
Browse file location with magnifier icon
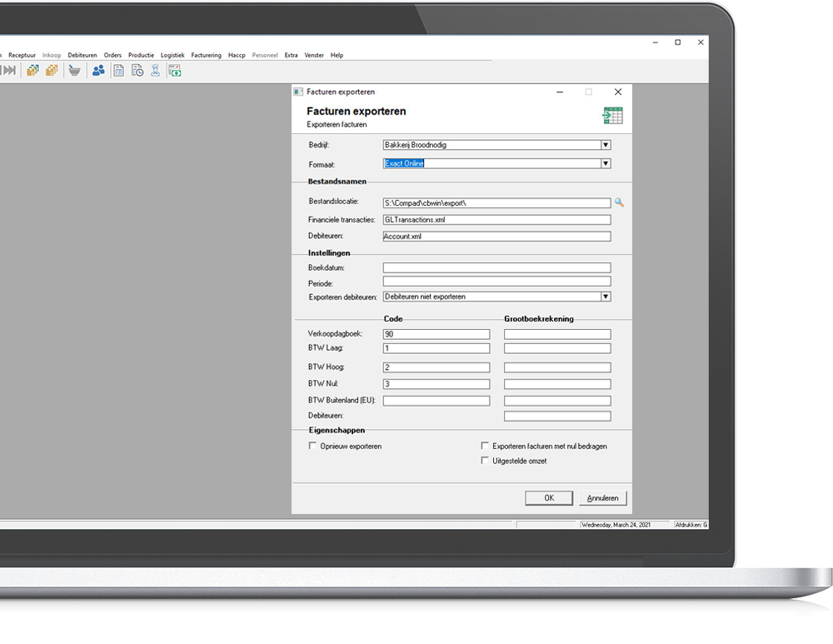tap(619, 202)
